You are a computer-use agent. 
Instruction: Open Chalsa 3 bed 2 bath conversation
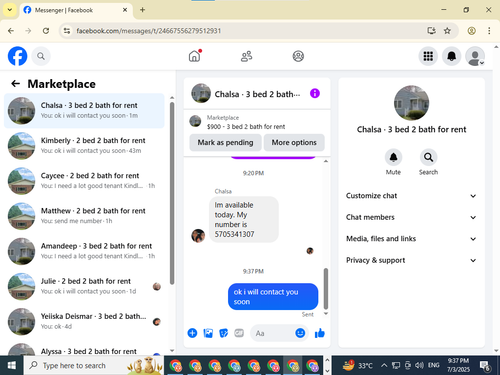[x=84, y=111]
